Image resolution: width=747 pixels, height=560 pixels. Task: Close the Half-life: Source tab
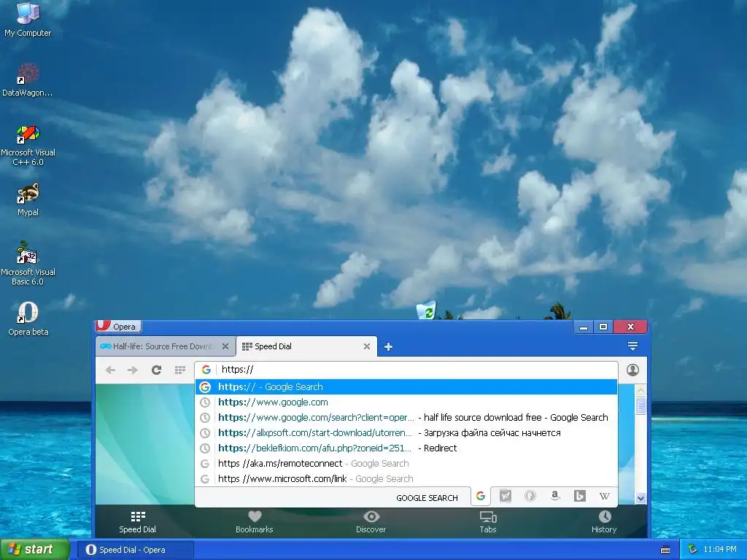tap(225, 346)
